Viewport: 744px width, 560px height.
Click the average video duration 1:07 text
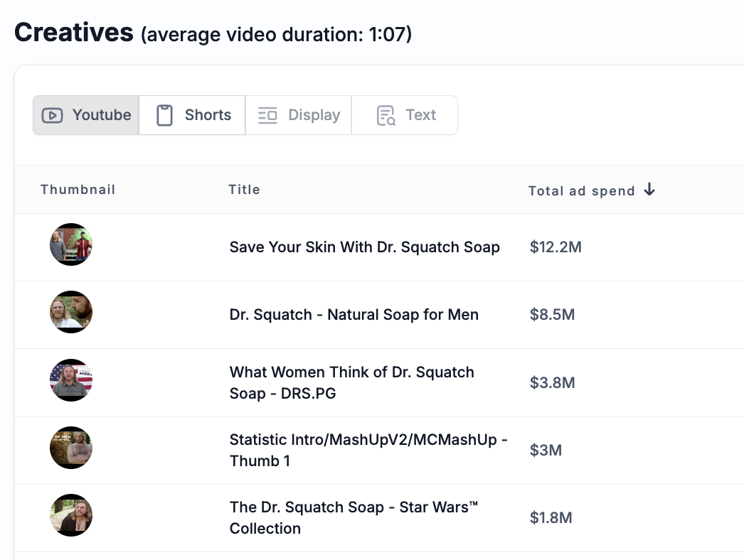(276, 35)
